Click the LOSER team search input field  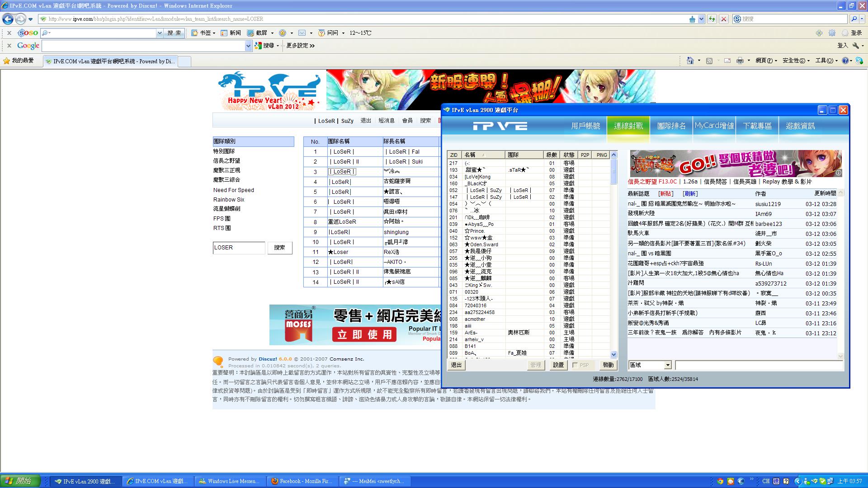(239, 248)
